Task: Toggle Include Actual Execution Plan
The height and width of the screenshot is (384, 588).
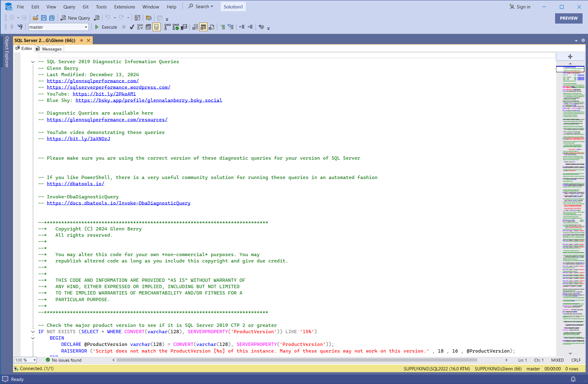Action: pos(167,27)
